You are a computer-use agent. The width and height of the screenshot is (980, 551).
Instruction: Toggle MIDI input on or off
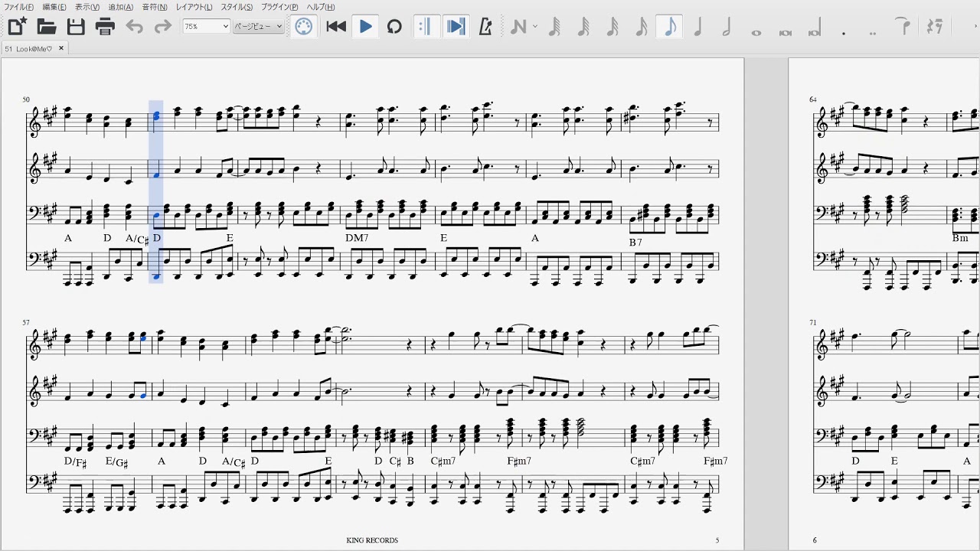pyautogui.click(x=304, y=27)
